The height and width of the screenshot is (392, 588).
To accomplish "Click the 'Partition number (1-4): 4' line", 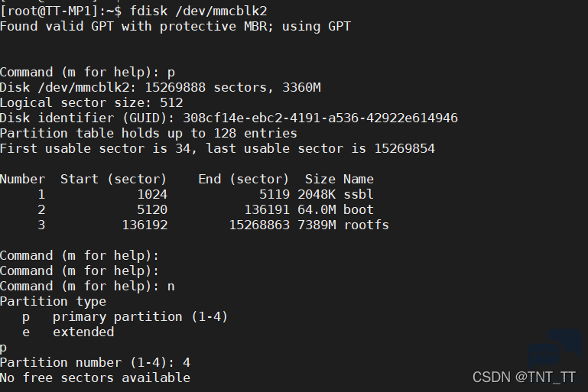I will click(x=95, y=362).
